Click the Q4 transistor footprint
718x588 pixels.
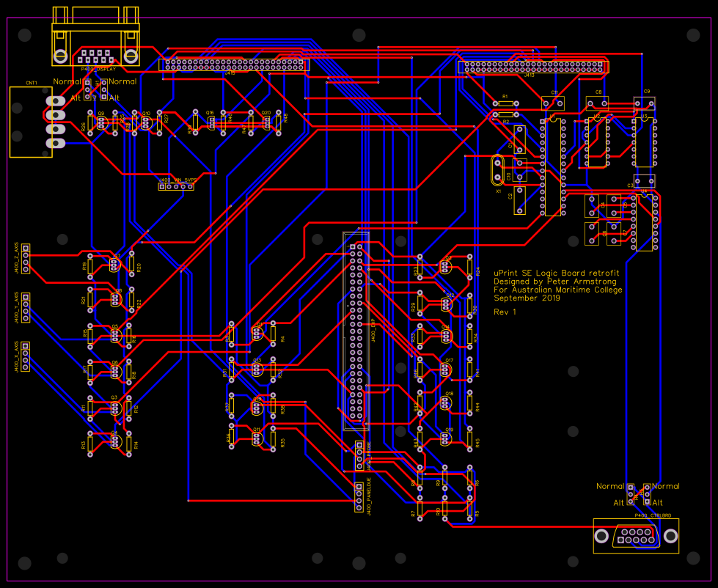tap(115, 441)
